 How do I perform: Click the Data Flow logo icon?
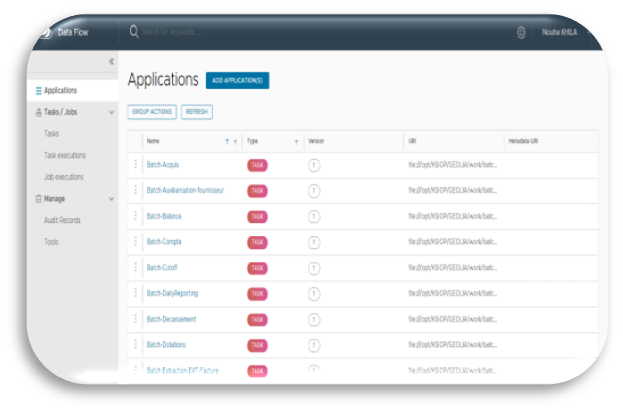coord(46,33)
